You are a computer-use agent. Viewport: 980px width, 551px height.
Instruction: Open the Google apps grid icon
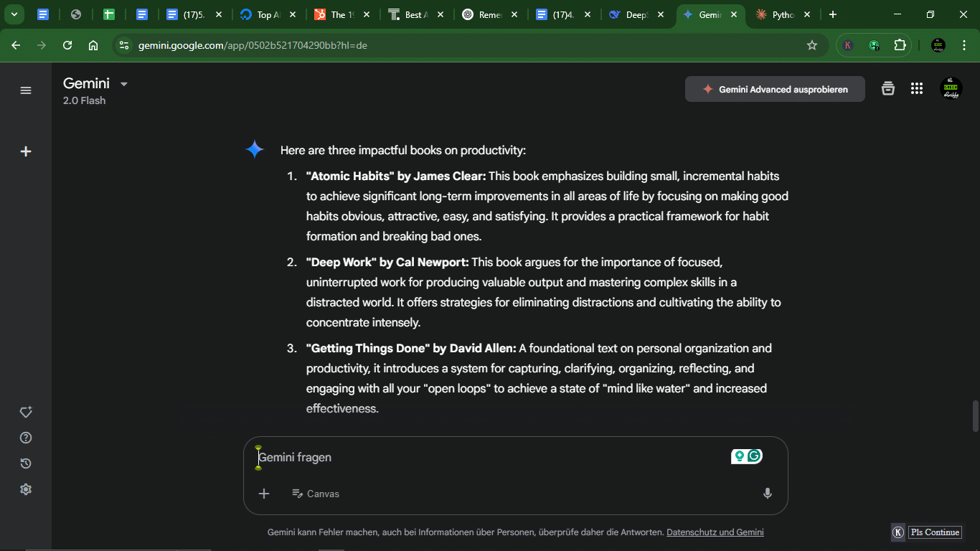(x=917, y=89)
